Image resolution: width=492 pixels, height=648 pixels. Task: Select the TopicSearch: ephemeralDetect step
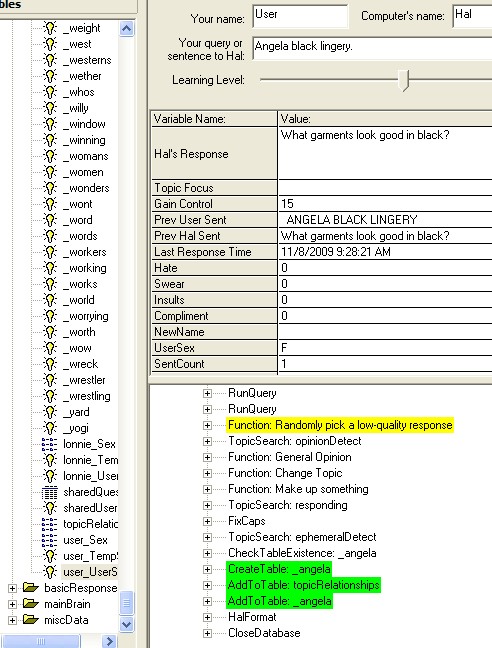(x=302, y=537)
